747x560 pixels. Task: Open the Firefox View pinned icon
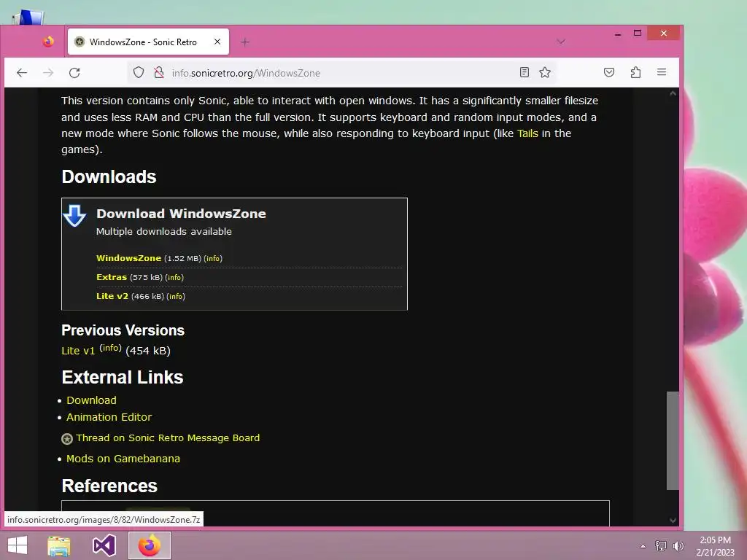click(48, 42)
